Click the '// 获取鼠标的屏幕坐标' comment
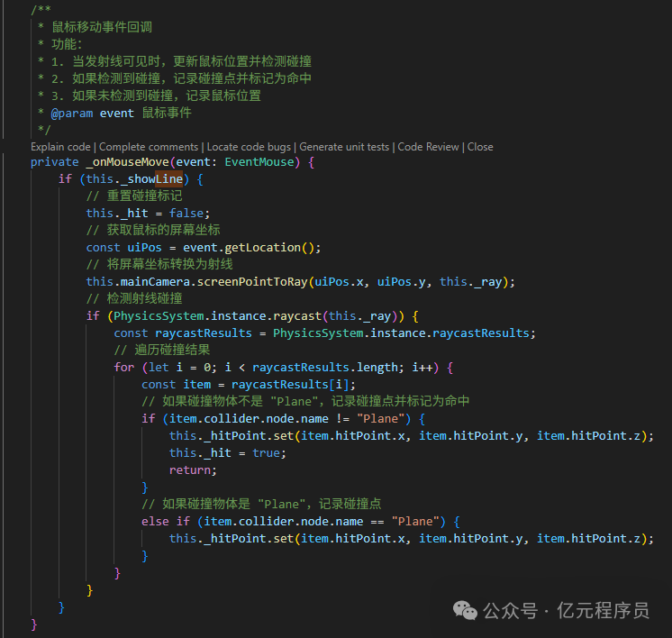This screenshot has width=672, height=638. (153, 230)
